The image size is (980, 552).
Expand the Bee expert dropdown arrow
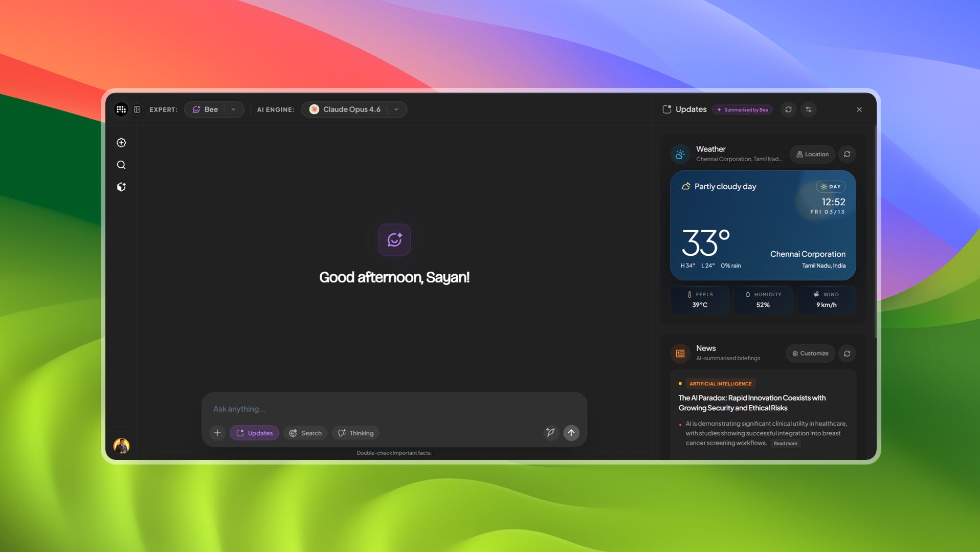[233, 109]
